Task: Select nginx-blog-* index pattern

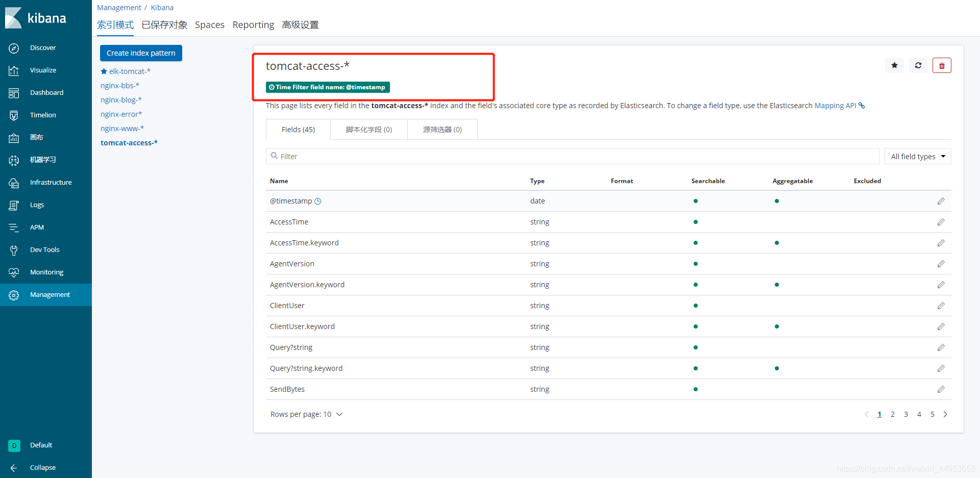Action: (121, 100)
